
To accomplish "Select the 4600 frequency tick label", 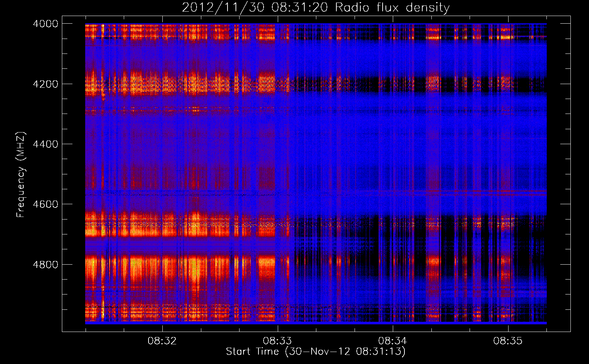I will pos(46,204).
